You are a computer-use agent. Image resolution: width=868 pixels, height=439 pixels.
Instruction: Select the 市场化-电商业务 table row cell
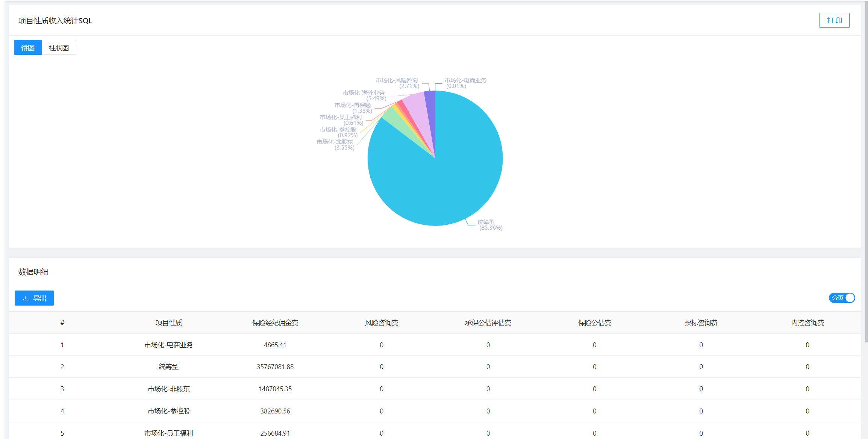pyautogui.click(x=169, y=345)
